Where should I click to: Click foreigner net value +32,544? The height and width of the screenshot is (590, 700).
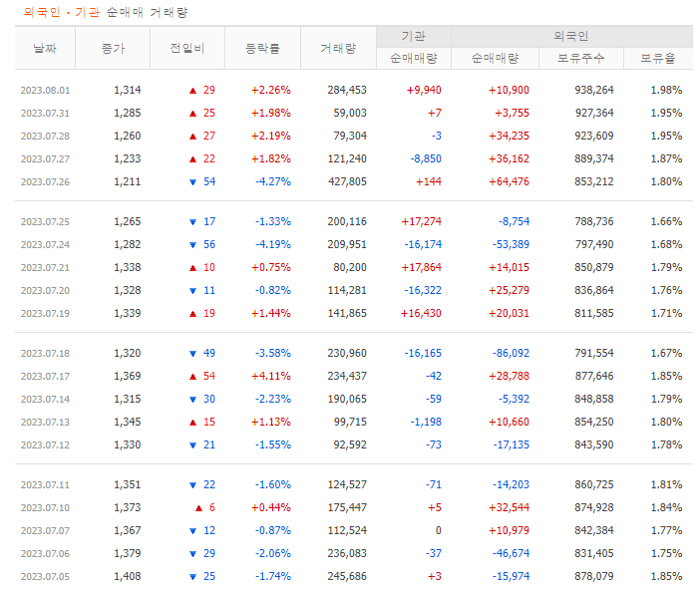point(509,507)
